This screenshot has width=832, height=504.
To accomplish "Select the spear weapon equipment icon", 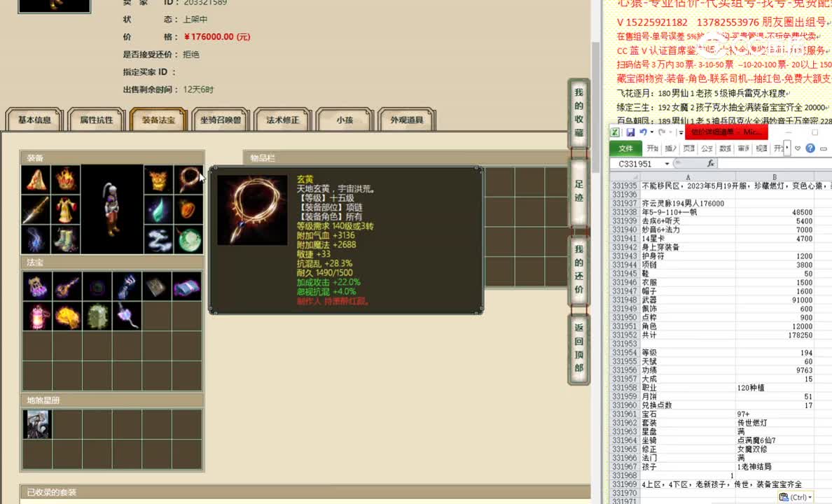I will [36, 210].
